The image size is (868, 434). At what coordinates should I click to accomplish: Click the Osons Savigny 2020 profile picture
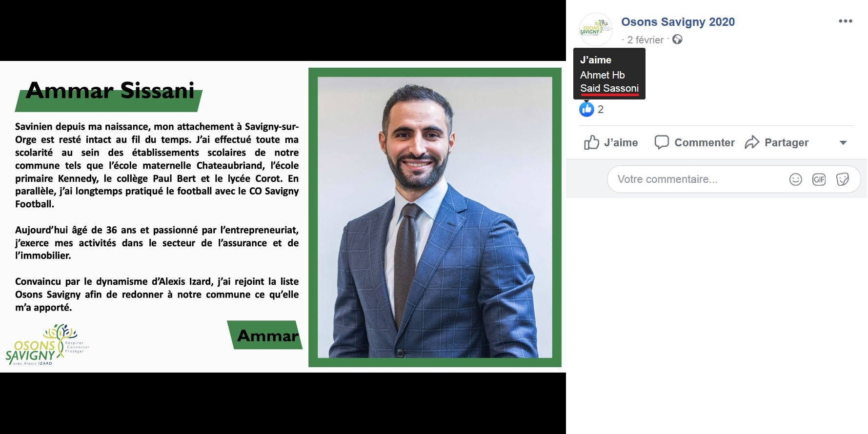[x=596, y=30]
